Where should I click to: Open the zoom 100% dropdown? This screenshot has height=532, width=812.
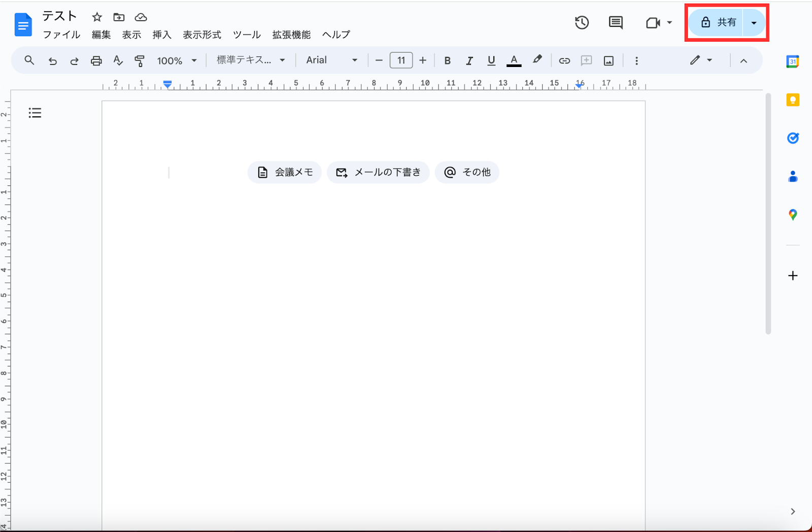click(177, 61)
